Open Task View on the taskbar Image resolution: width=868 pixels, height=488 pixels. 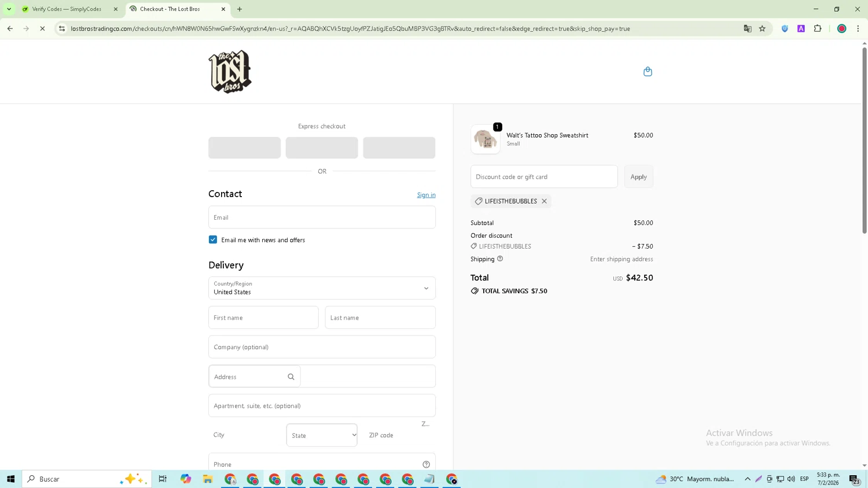coord(163,479)
